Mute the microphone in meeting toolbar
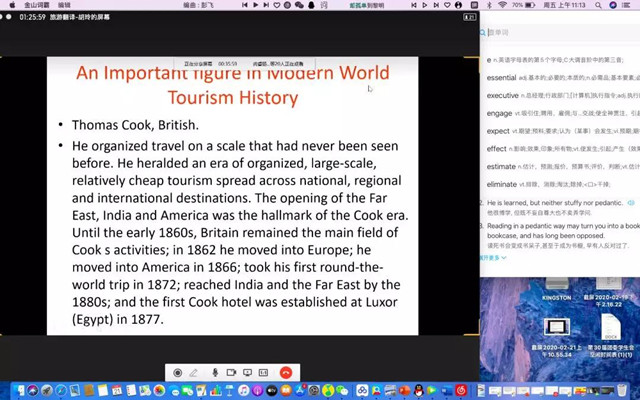This screenshot has height=400, width=640. pos(214,372)
